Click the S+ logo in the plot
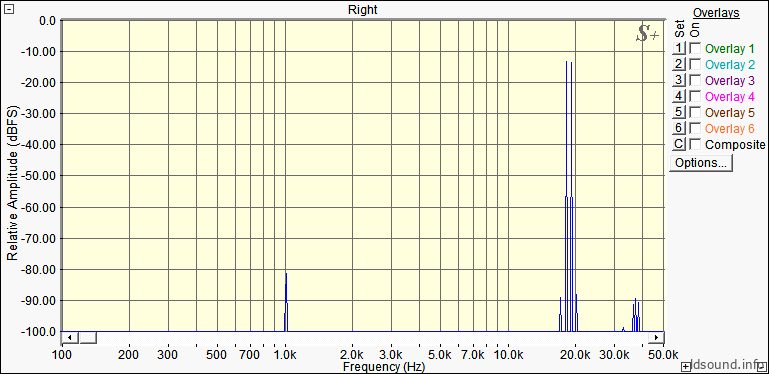 [647, 33]
